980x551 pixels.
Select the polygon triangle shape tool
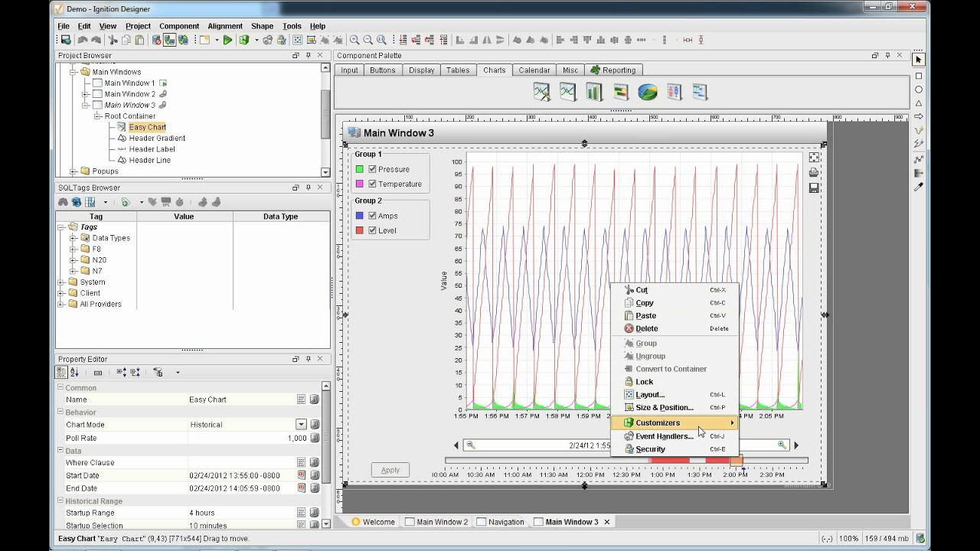pos(919,103)
